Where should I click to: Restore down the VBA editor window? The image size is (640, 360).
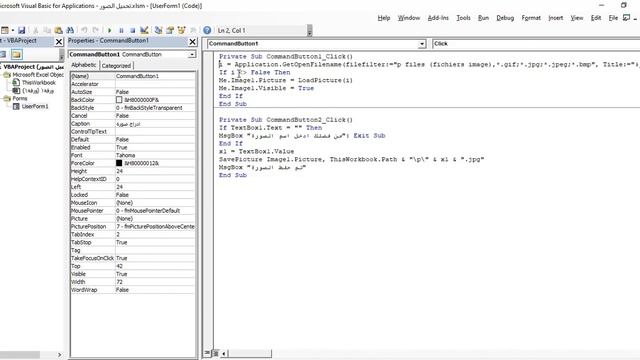(x=623, y=5)
